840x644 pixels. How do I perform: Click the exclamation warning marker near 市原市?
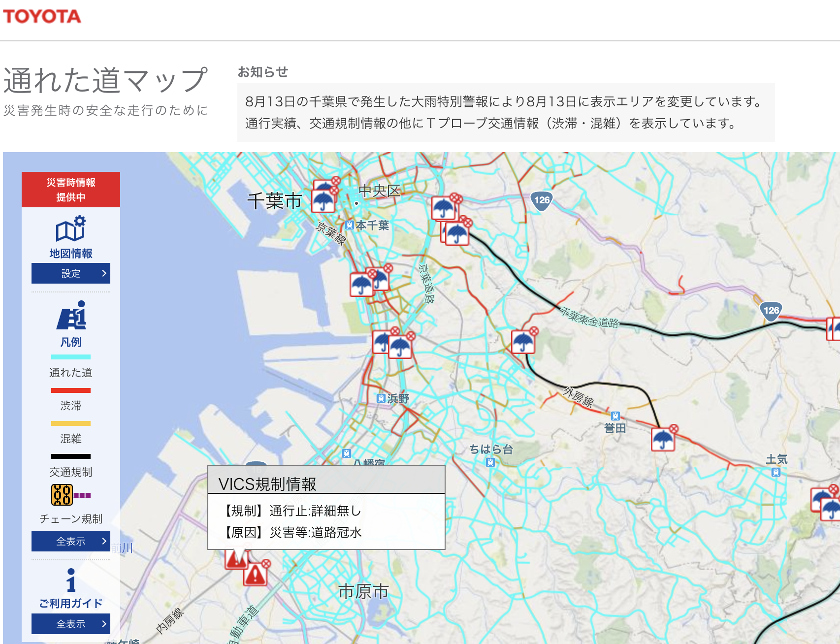(x=255, y=574)
